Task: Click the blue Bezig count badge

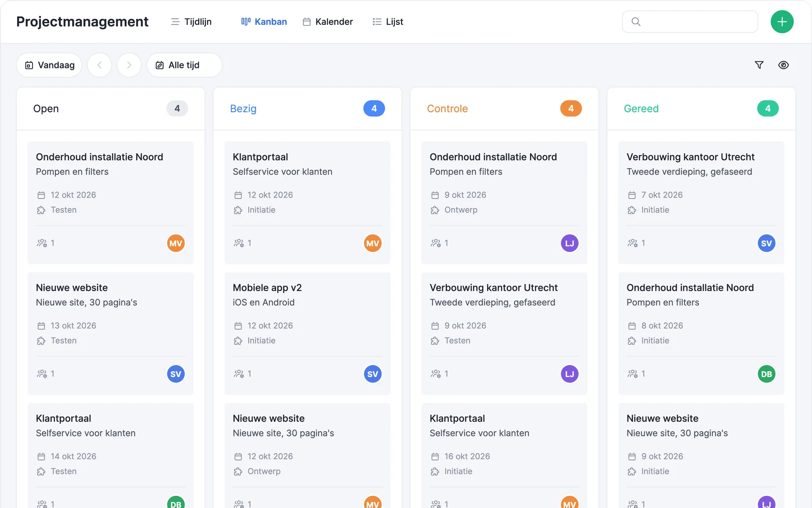Action: click(x=374, y=109)
